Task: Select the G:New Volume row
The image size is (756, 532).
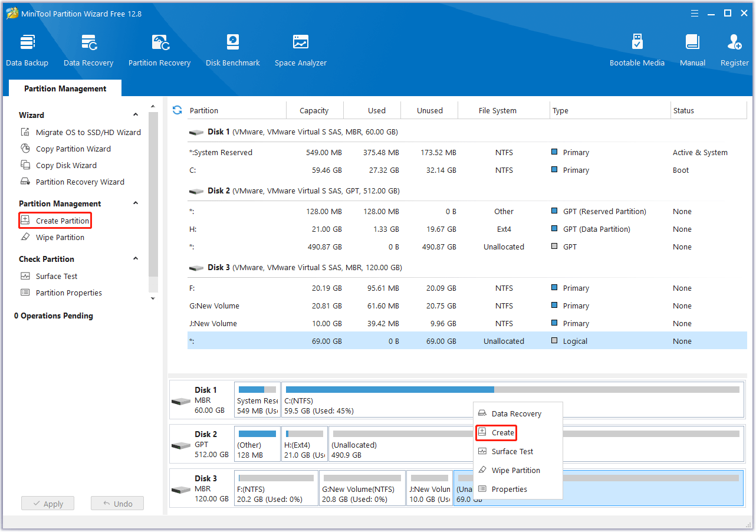Action: [x=467, y=306]
